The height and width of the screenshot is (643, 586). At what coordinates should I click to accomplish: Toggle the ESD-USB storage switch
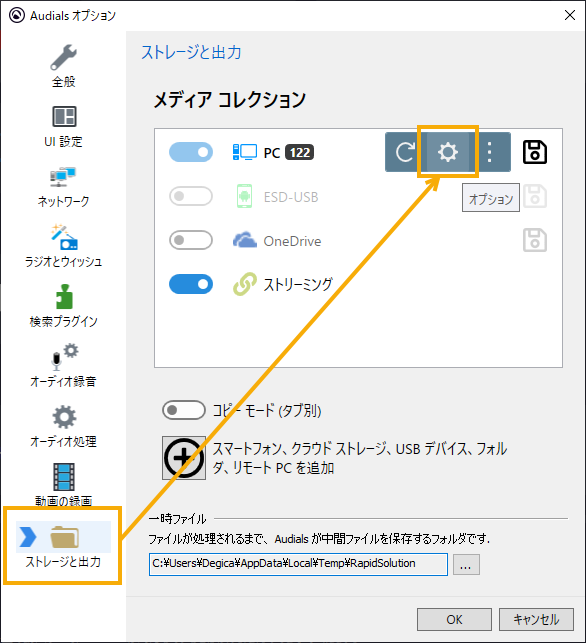coord(191,196)
